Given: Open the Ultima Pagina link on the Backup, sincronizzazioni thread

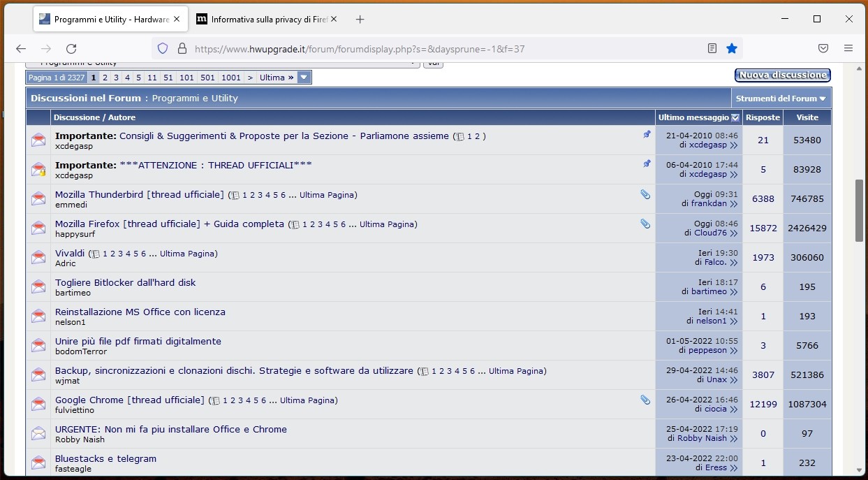Looking at the screenshot, I should pyautogui.click(x=517, y=371).
